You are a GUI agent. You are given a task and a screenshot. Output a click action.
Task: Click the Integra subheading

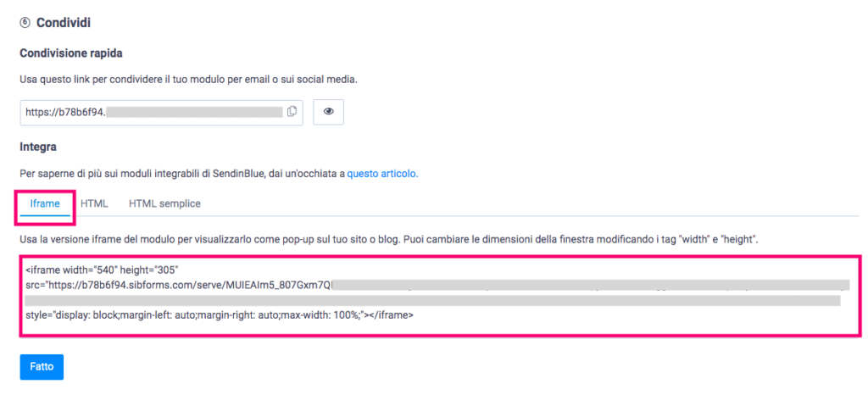(38, 147)
